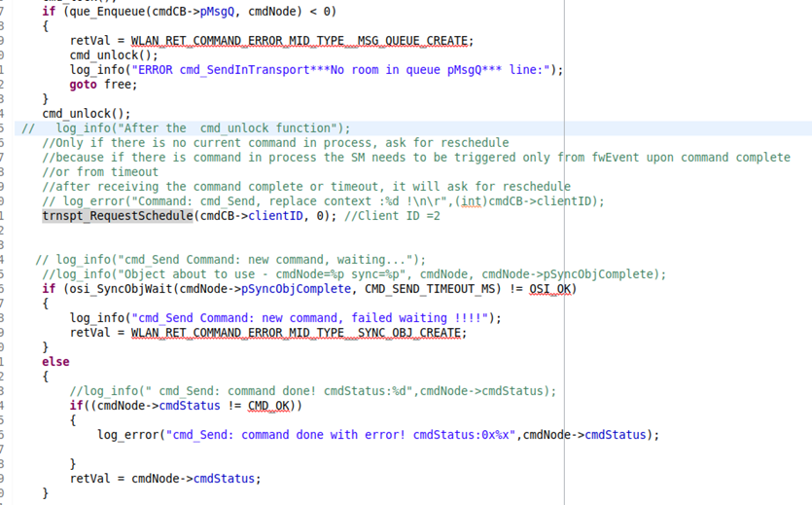Image resolution: width=812 pixels, height=505 pixels.
Task: Click the else keyword
Action: [x=55, y=362]
